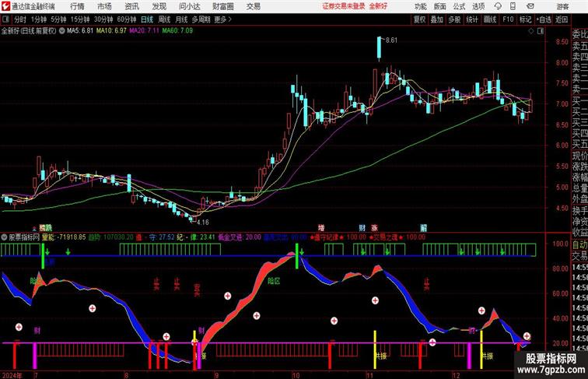Viewport: 588px width, 379px height.
Task: Open the 发现 menu
Action: click(x=159, y=6)
